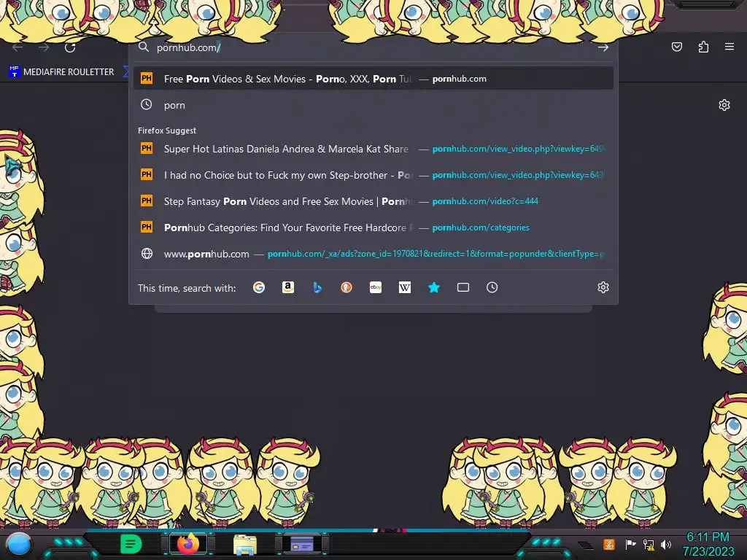This screenshot has width=747, height=560.
Task: Search this time with Wikipedia
Action: coord(404,287)
